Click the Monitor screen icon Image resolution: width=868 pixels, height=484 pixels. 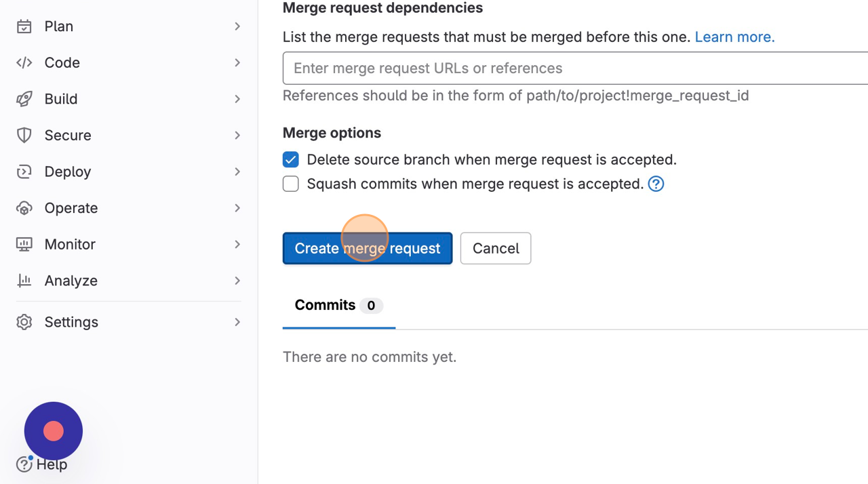click(24, 244)
